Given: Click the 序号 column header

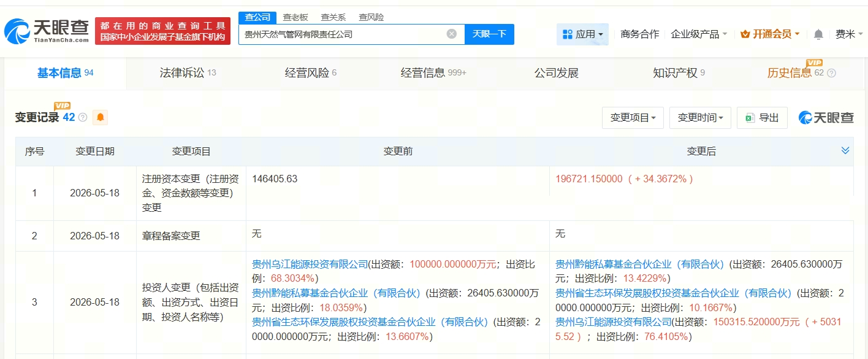Looking at the screenshot, I should click(x=34, y=152).
